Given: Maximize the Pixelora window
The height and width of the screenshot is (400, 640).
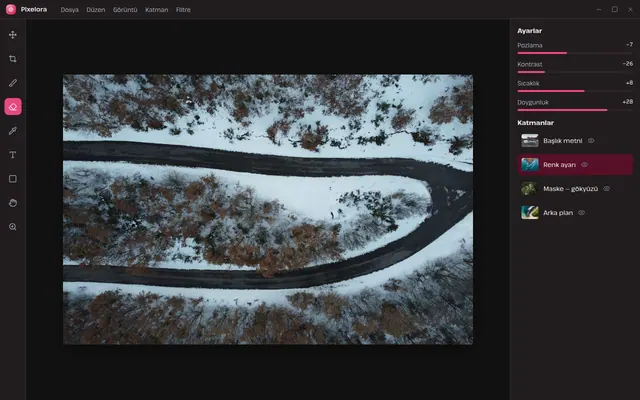Looking at the screenshot, I should pyautogui.click(x=614, y=9).
